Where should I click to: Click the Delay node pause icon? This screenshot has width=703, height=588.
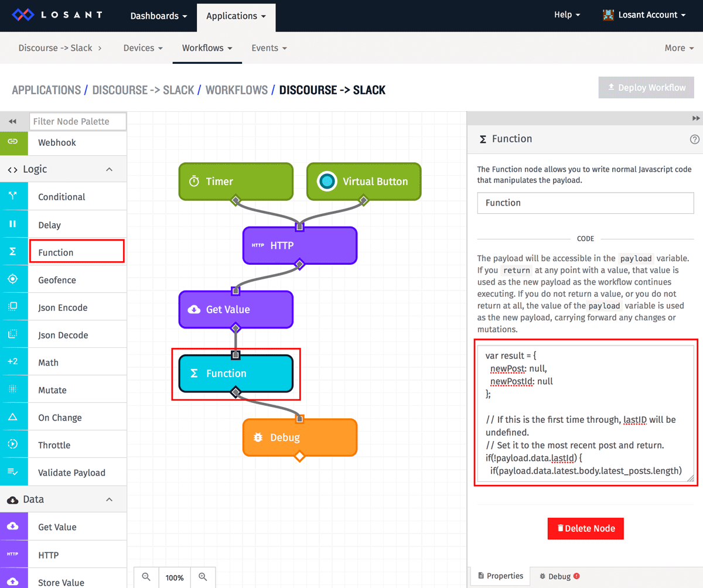pyautogui.click(x=13, y=224)
